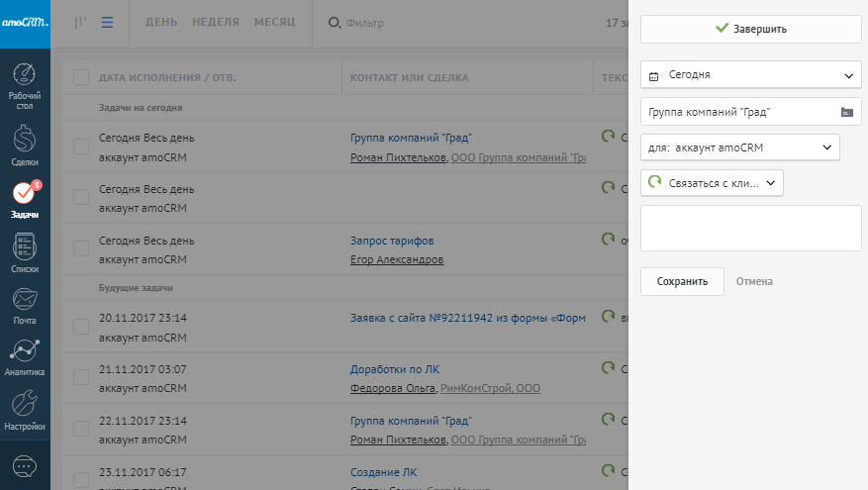Open first Роман Пихтельков contact link
868x490 pixels.
tap(398, 157)
